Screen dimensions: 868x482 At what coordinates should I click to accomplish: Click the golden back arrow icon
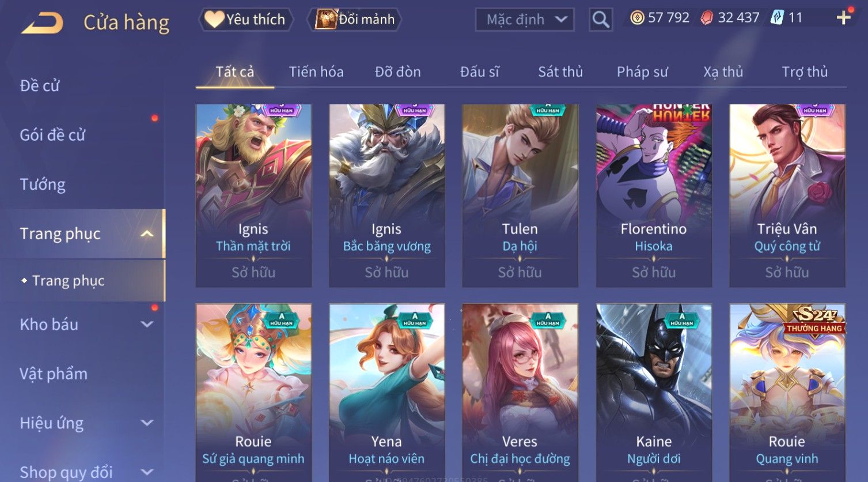click(x=42, y=23)
